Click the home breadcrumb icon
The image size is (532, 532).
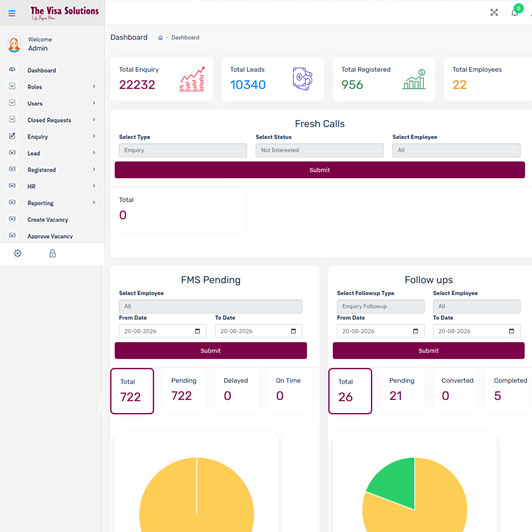(x=160, y=38)
